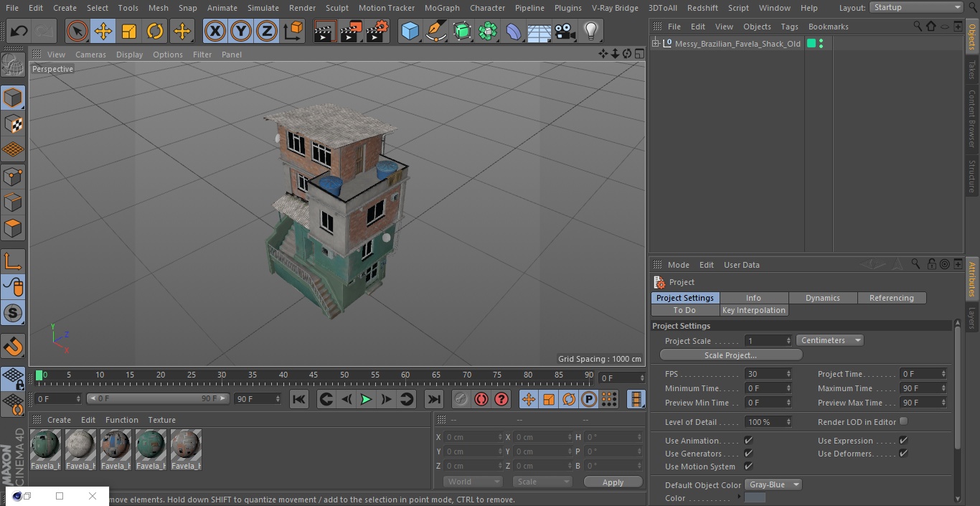Open Cameras menu in viewport
This screenshot has height=506, width=980.
coord(90,55)
